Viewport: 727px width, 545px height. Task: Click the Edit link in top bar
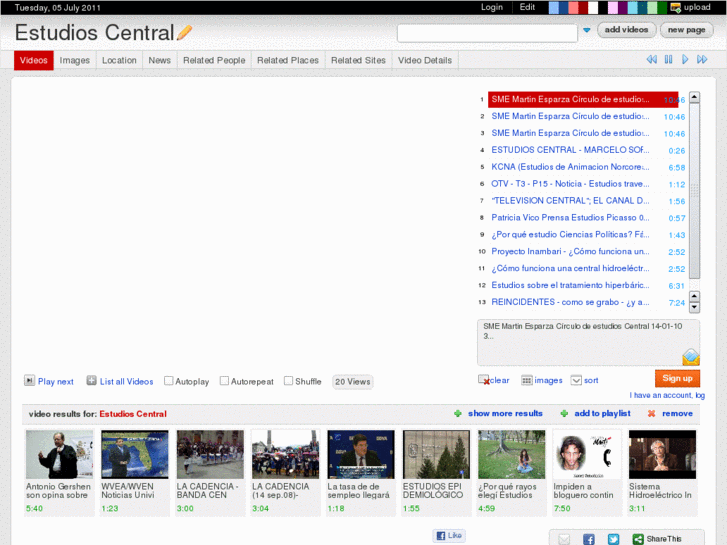(527, 7)
